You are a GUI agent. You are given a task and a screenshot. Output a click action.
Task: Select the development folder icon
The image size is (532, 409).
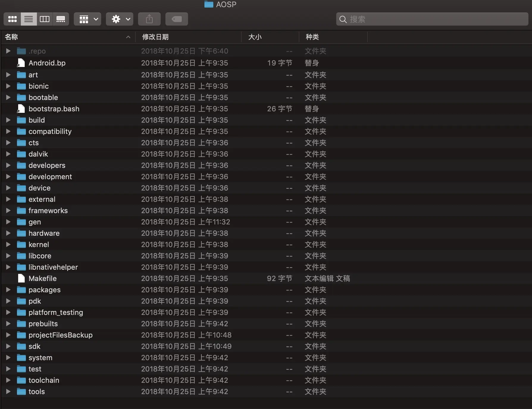[x=21, y=177]
